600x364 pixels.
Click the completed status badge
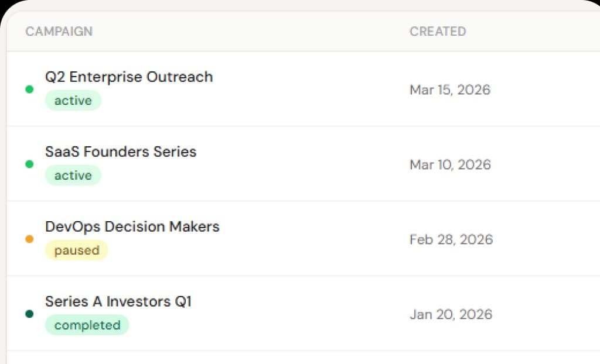point(87,325)
